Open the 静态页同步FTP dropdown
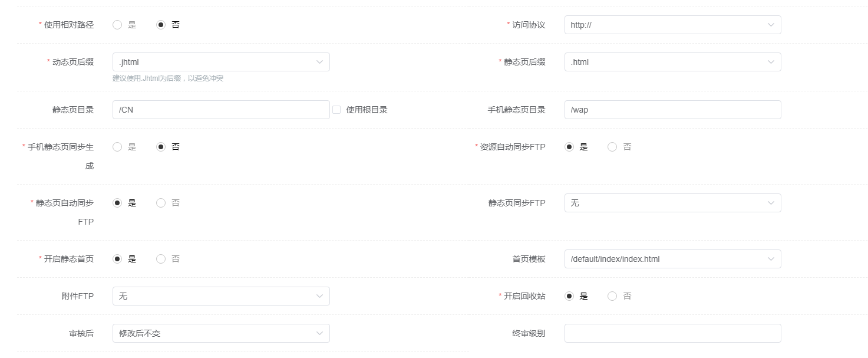 point(672,203)
